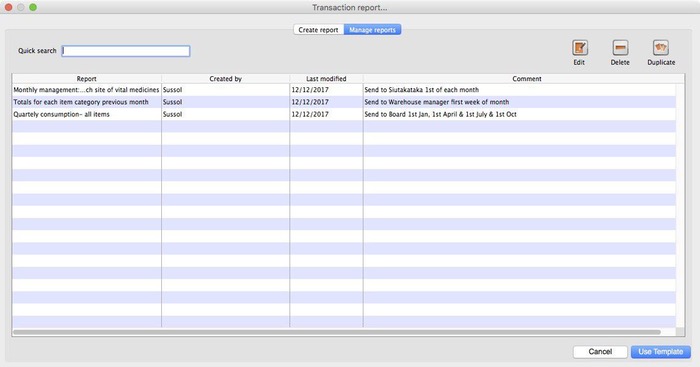The image size is (700, 367).
Task: Click the Use Template button
Action: (661, 352)
